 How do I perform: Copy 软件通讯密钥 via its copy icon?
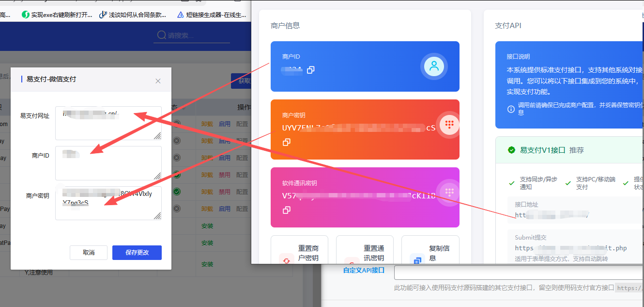(x=287, y=210)
